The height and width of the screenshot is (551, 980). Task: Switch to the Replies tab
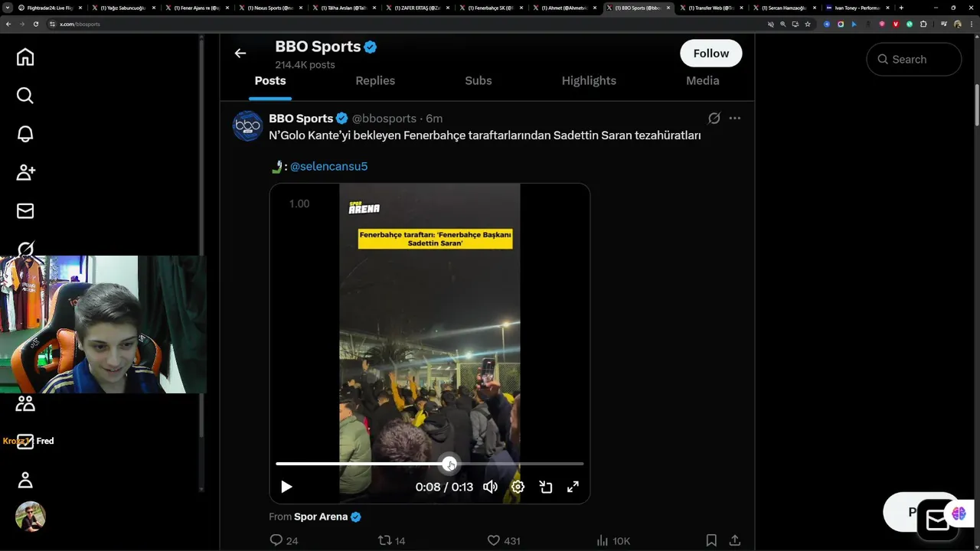pyautogui.click(x=375, y=80)
